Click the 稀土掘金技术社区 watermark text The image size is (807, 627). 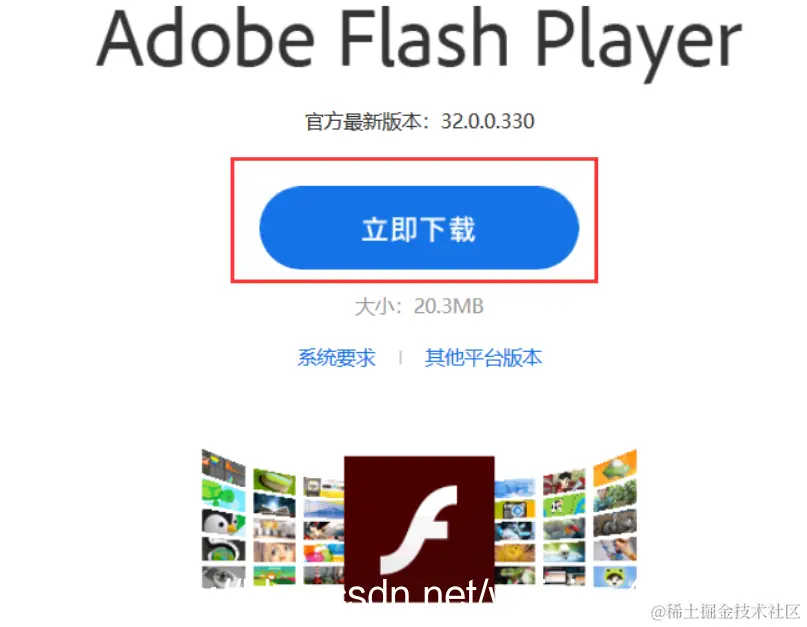point(733,611)
